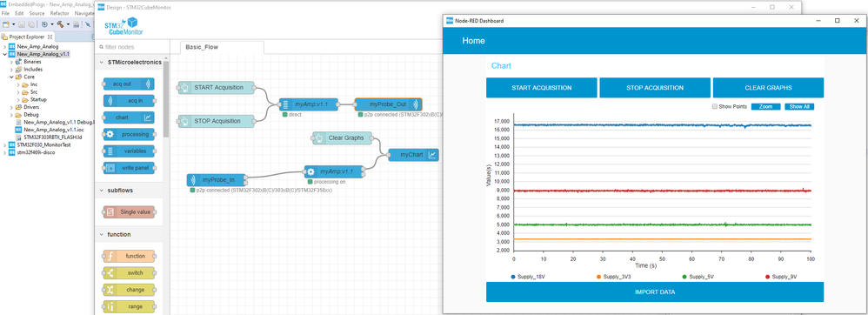Select the acq in palette node
Screen dimensions: 868x315
129,101
